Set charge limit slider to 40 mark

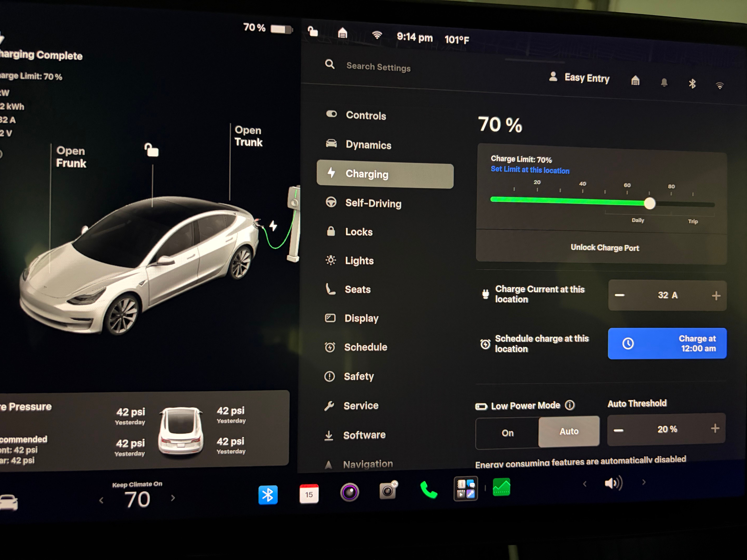click(x=582, y=202)
